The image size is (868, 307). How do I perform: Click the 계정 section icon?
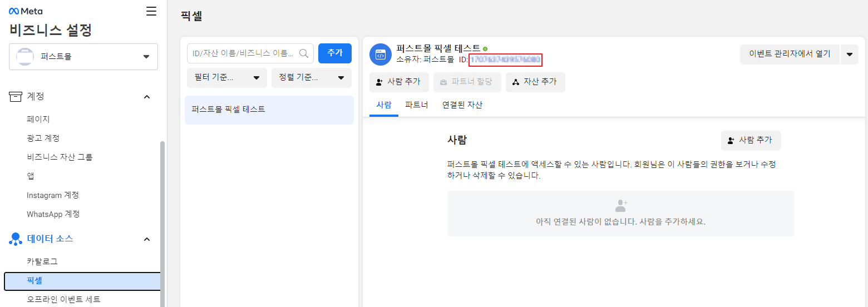(16, 97)
